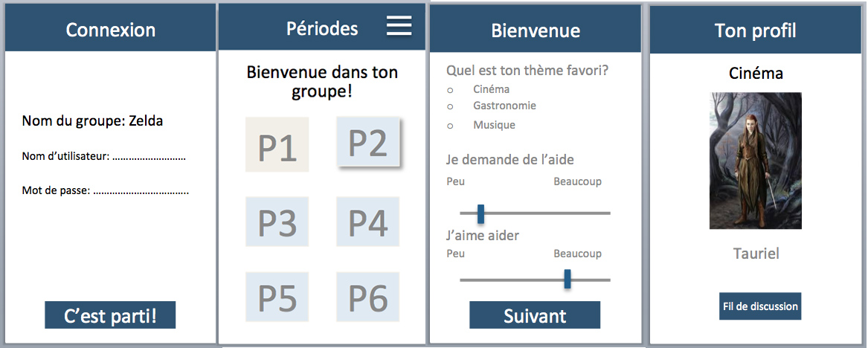This screenshot has width=868, height=348.
Task: Choose the Gastronomie radio option
Action: [450, 106]
